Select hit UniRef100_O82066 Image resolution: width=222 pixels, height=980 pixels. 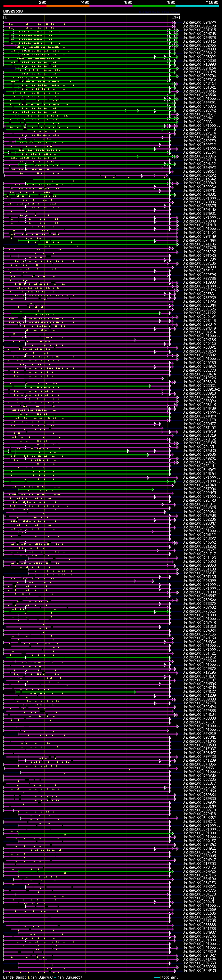199,45
